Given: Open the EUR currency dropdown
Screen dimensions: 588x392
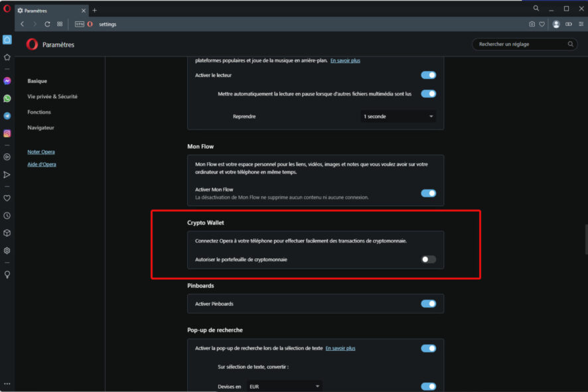Looking at the screenshot, I should 284,387.
